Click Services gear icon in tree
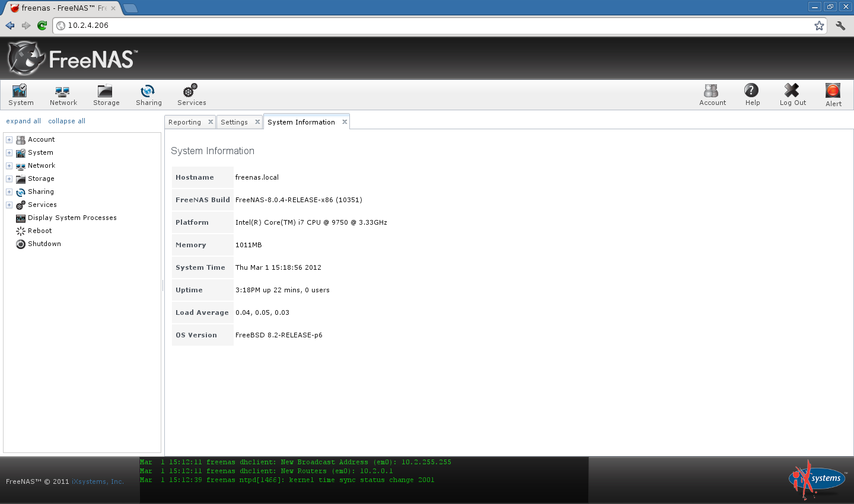 [21, 205]
